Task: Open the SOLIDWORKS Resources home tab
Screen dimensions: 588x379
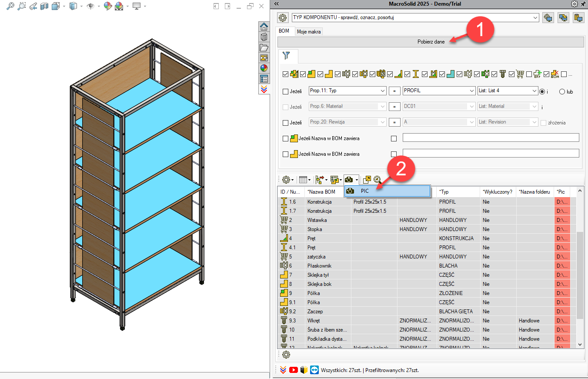Action: pos(264,27)
